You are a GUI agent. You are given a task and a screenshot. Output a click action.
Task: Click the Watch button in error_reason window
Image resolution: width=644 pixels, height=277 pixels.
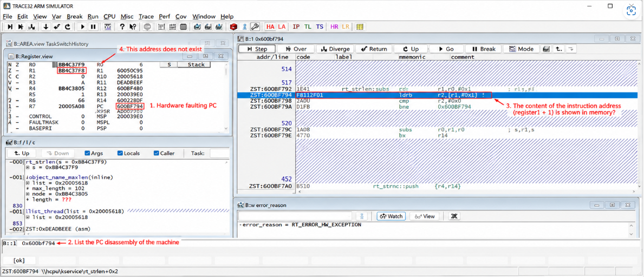point(392,216)
